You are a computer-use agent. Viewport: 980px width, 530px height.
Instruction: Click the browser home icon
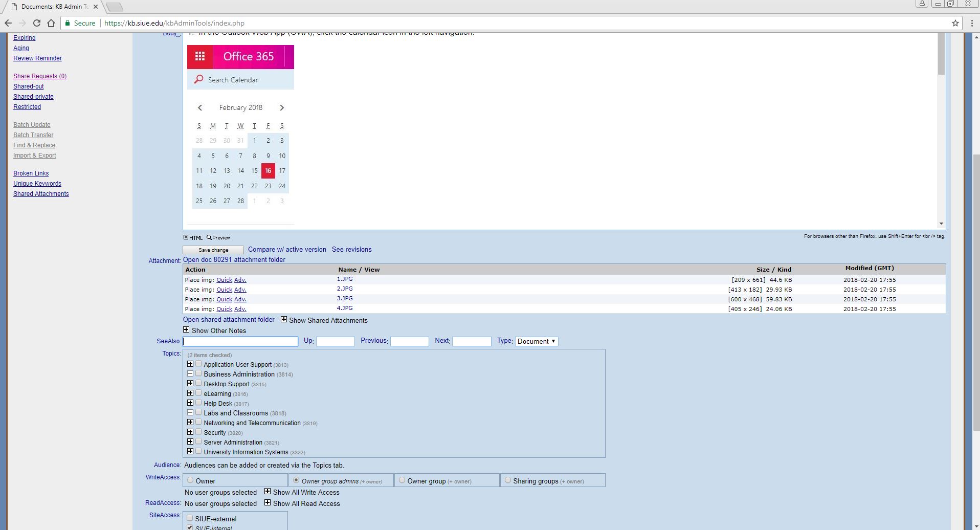click(51, 23)
